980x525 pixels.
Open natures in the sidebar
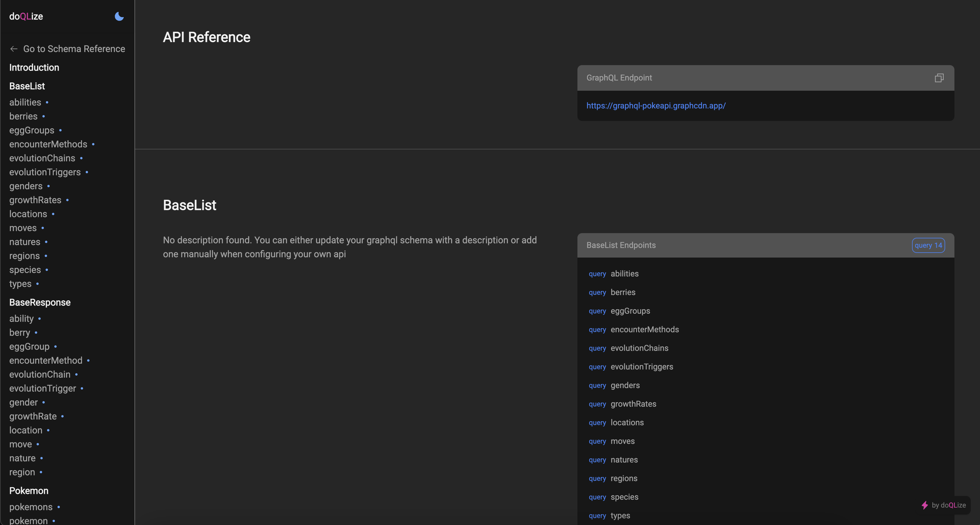pyautogui.click(x=25, y=242)
